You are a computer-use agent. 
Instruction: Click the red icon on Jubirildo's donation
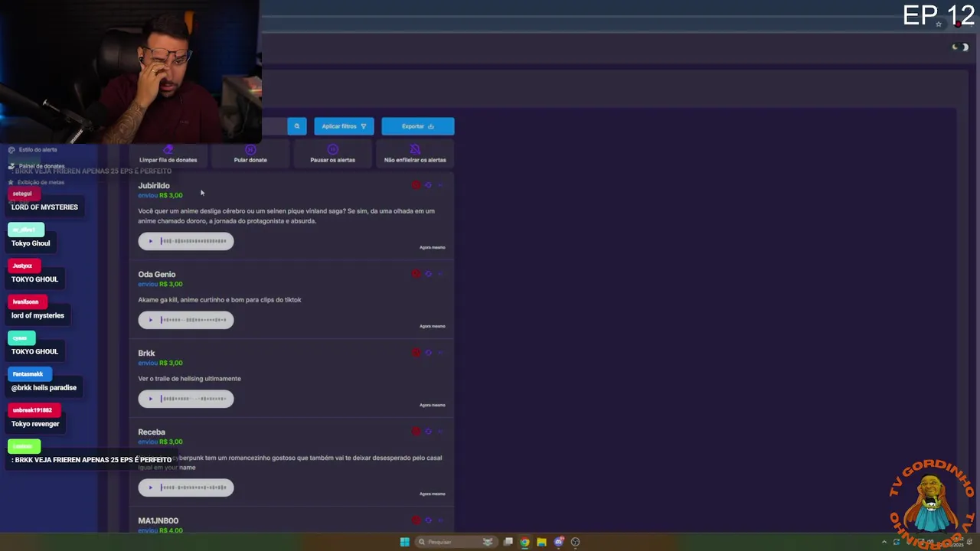pyautogui.click(x=416, y=185)
